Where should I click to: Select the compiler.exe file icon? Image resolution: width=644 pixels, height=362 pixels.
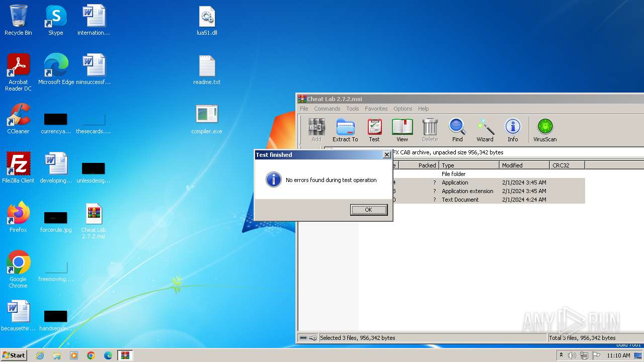(x=207, y=119)
